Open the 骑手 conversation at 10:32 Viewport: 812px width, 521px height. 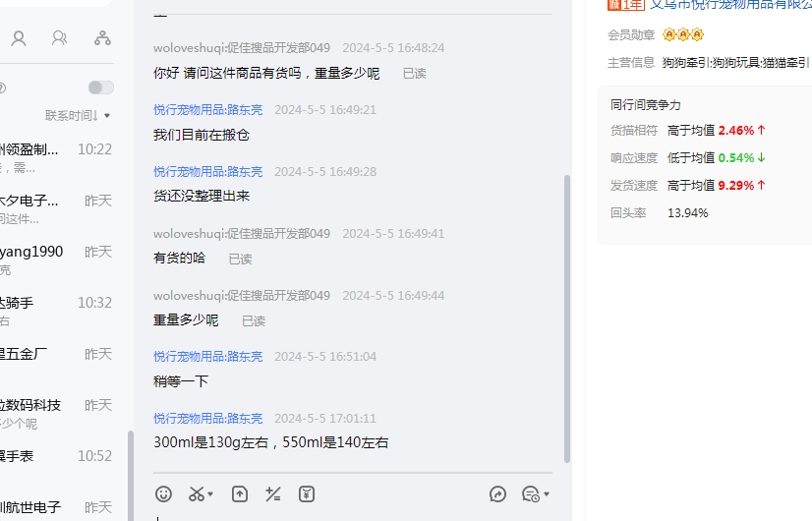pyautogui.click(x=56, y=311)
